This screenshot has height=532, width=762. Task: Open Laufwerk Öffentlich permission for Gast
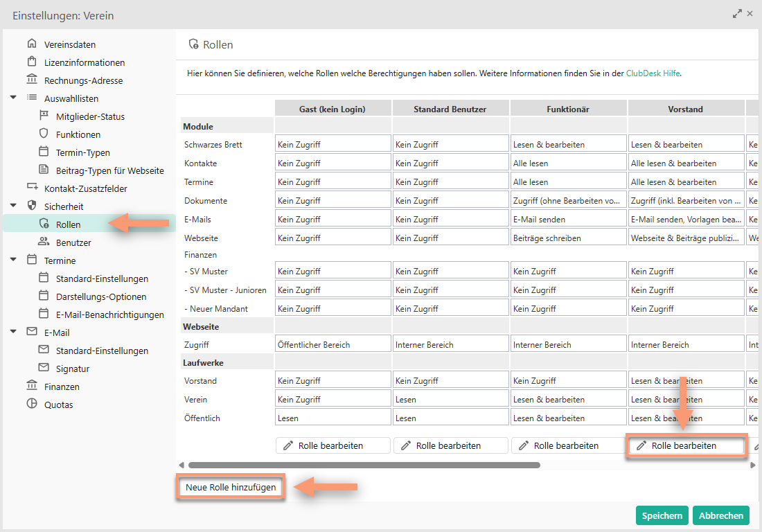333,418
